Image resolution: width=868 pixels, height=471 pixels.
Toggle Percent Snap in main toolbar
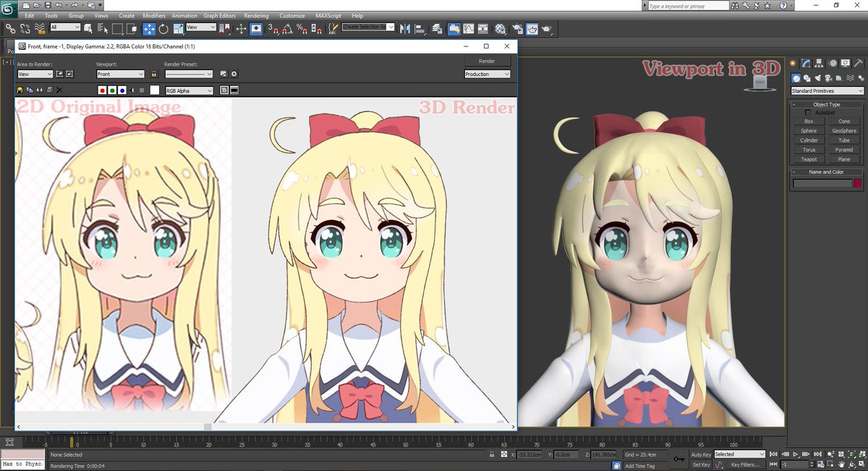click(301, 28)
